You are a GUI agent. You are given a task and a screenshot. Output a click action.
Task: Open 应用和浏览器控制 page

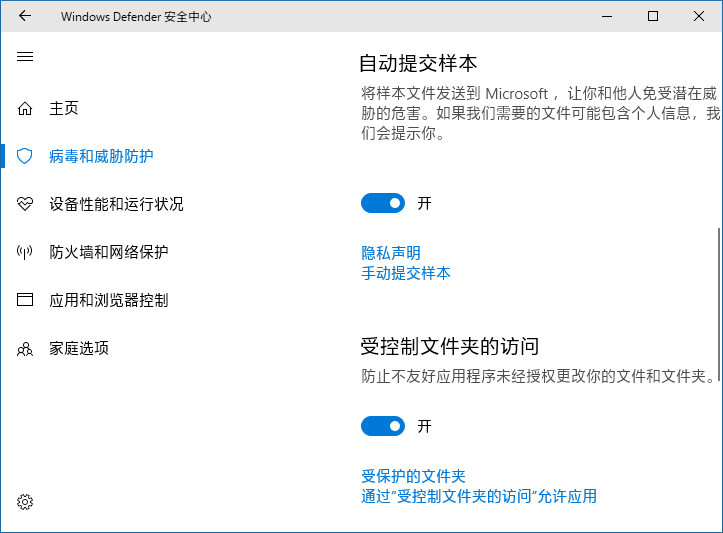(x=108, y=300)
